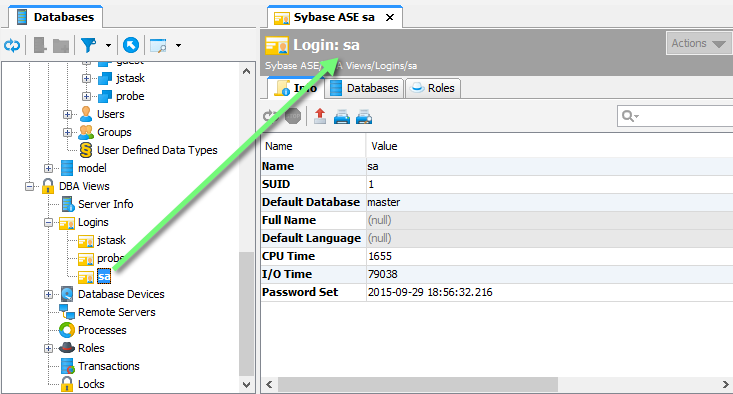Click the refresh icon in Databases toolbar

click(12, 45)
